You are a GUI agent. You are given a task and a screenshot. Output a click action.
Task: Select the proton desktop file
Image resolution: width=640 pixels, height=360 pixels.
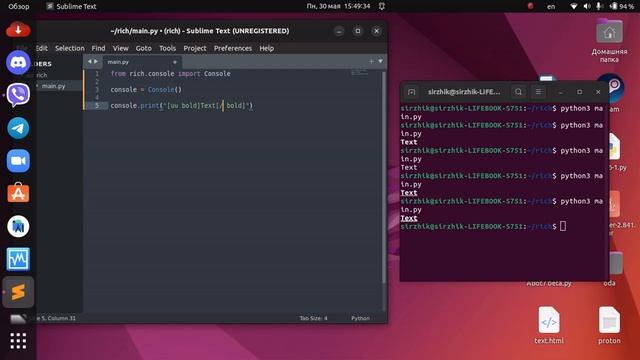(x=609, y=325)
